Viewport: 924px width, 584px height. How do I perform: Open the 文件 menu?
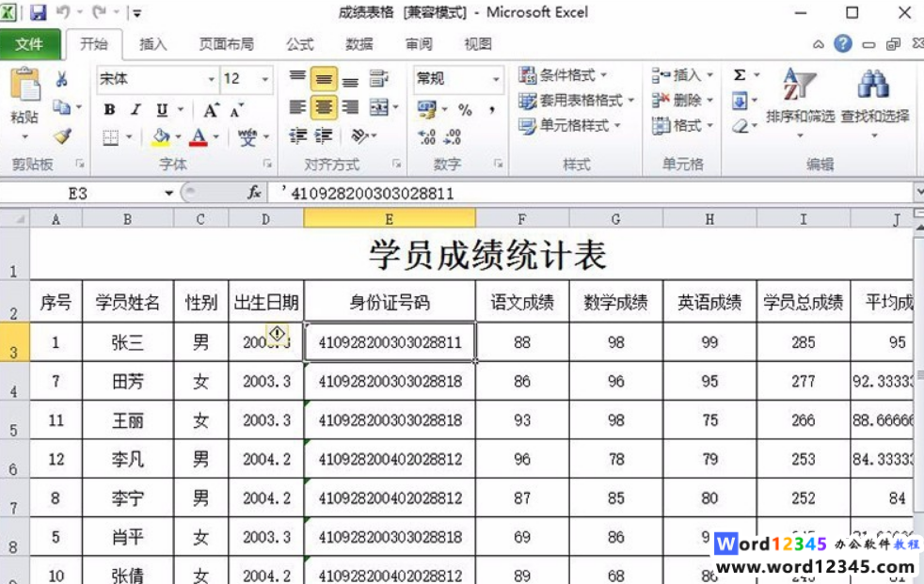(x=29, y=44)
